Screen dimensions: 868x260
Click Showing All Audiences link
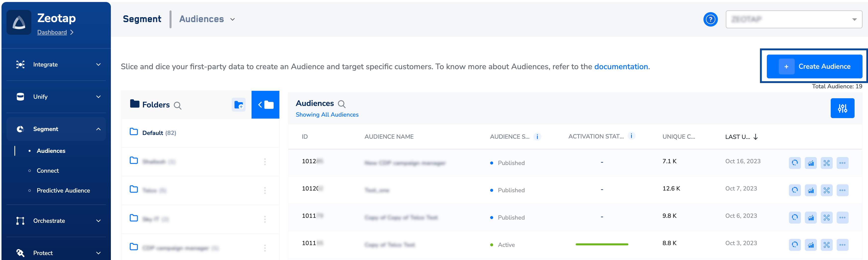(x=327, y=115)
